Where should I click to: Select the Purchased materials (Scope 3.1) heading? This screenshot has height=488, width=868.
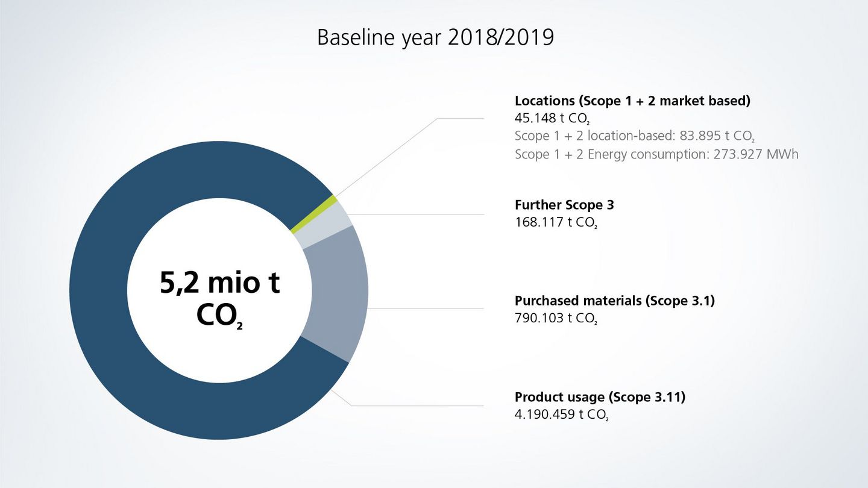point(614,301)
